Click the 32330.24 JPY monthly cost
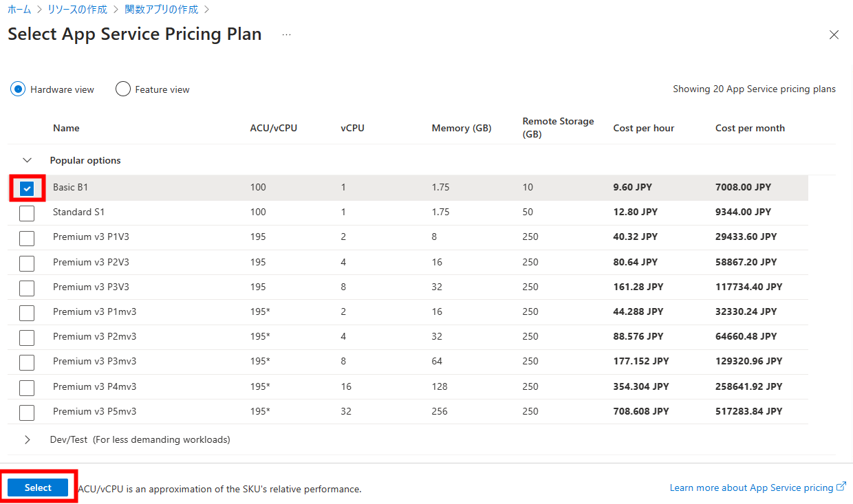 point(746,311)
